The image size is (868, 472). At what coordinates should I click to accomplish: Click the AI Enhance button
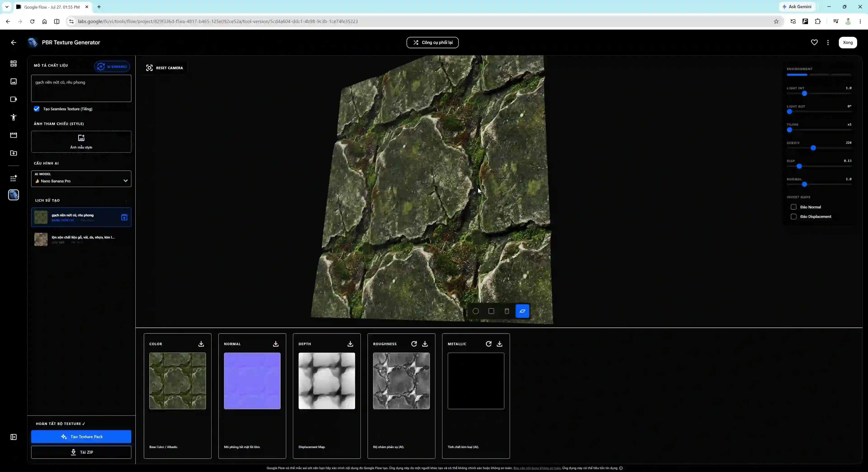click(x=112, y=66)
